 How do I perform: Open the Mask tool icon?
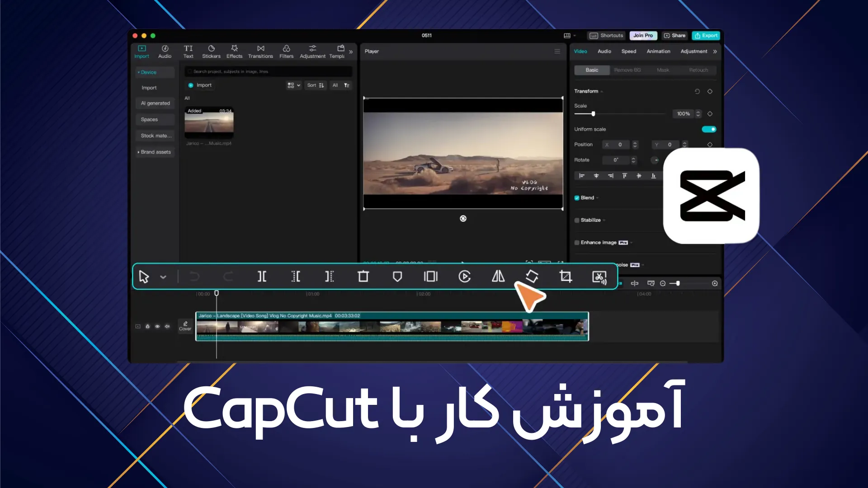[x=397, y=277]
